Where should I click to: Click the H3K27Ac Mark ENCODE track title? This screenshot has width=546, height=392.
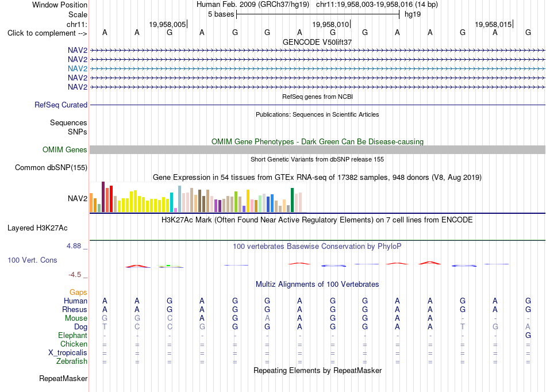point(317,220)
